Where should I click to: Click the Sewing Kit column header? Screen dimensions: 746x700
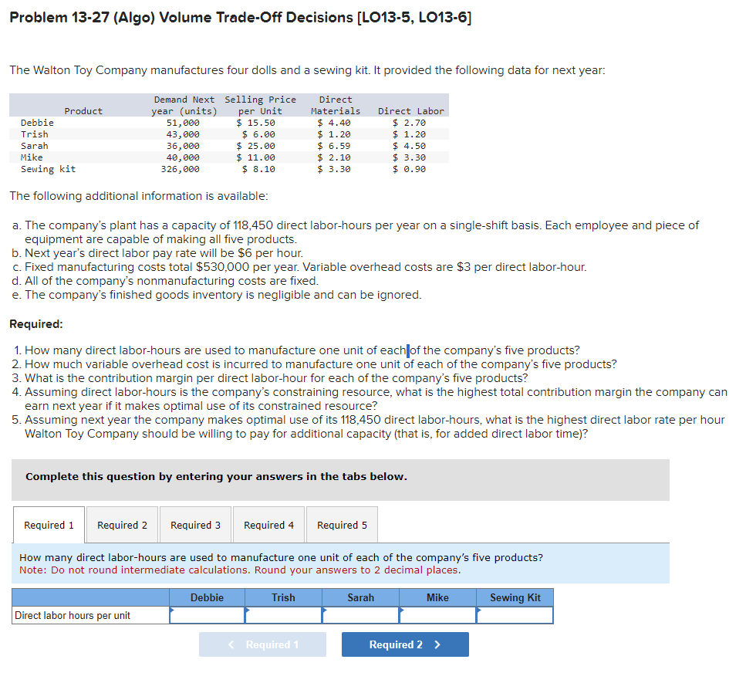515,597
